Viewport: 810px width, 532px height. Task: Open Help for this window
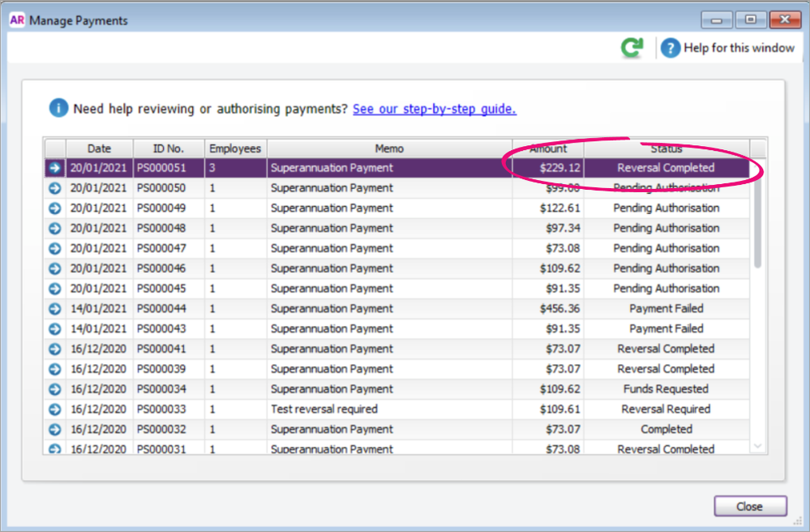coord(728,49)
